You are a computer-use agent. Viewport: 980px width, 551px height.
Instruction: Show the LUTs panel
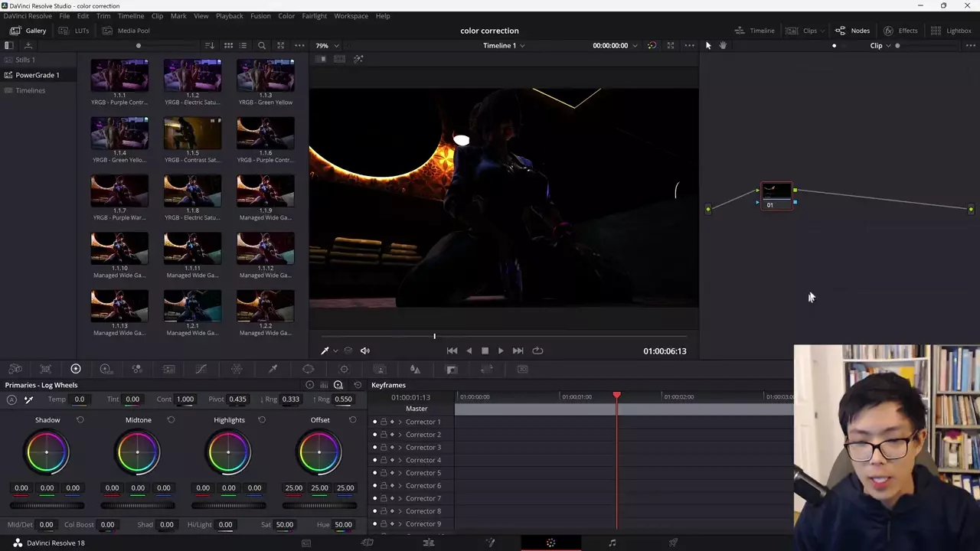pos(75,31)
